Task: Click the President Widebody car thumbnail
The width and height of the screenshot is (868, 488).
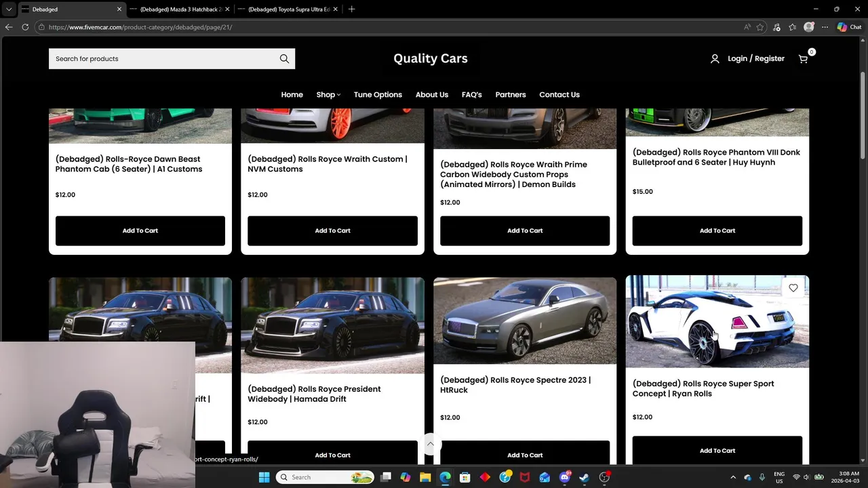Action: [332, 325]
